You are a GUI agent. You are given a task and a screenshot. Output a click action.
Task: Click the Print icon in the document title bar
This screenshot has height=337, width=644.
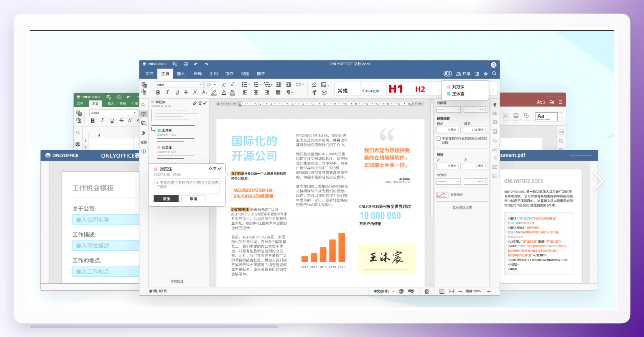coord(186,64)
